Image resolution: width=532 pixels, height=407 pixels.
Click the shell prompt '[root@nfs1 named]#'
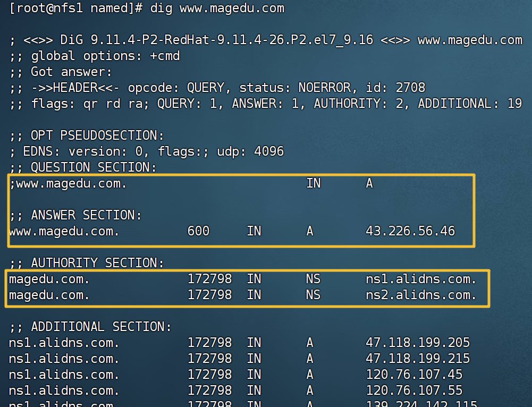pyautogui.click(x=75, y=8)
